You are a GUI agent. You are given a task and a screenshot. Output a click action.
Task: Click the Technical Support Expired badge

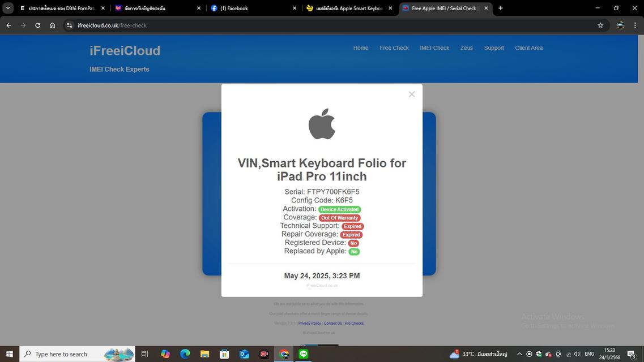352,226
